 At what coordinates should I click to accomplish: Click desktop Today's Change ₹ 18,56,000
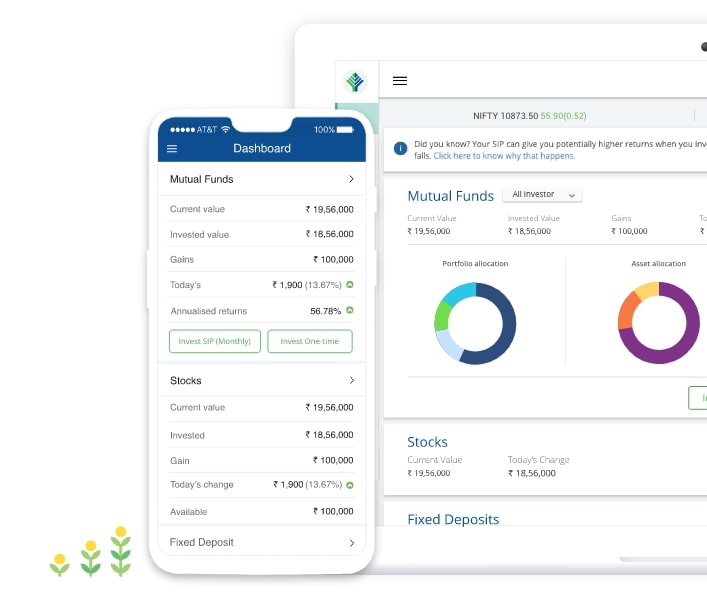pos(532,473)
